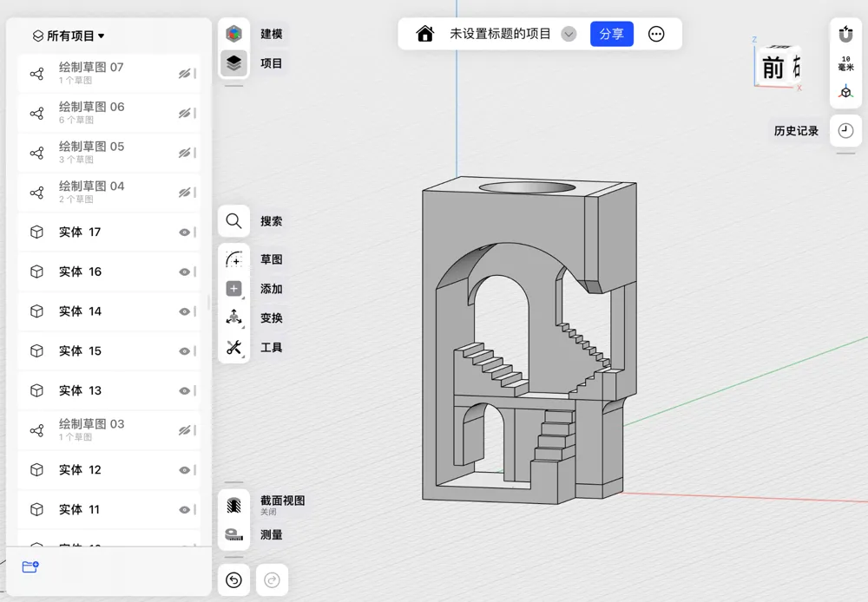Screen dimensions: 868x602
Task: Click the 搜索 label
Action: tap(271, 221)
